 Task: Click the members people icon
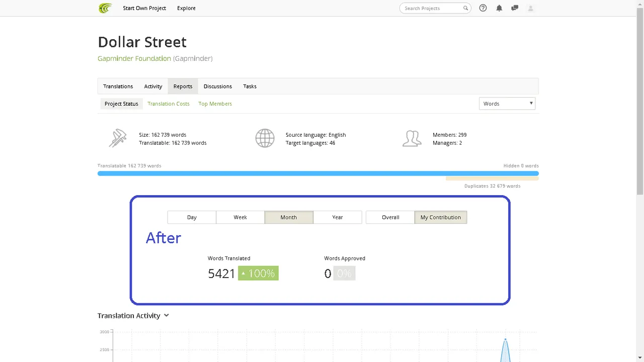412,138
